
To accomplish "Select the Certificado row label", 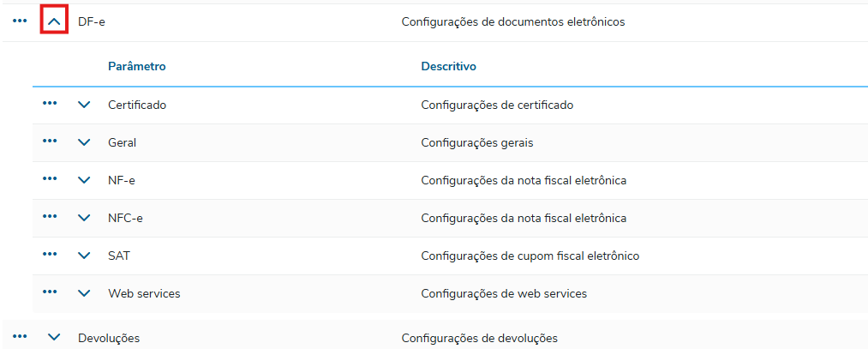I will coord(137,105).
